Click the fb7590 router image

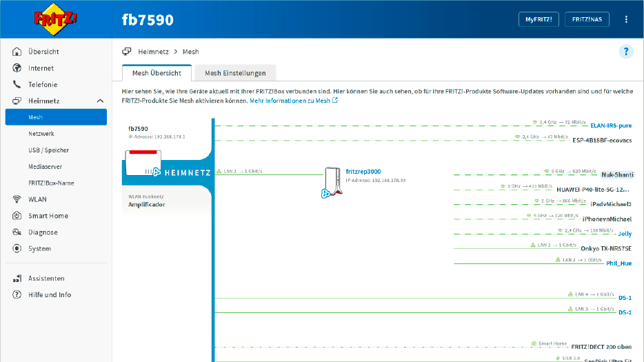(x=143, y=163)
